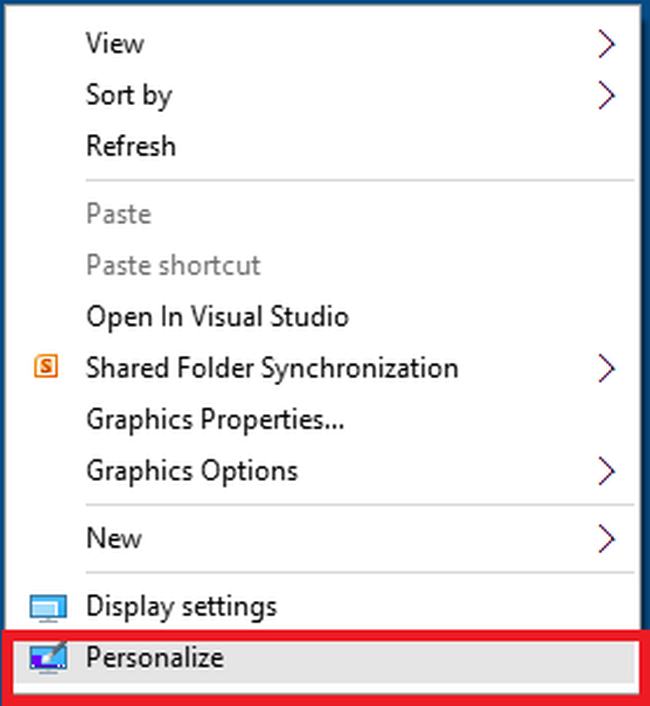The image size is (650, 706).
Task: Select Open In Visual Studio
Action: (x=217, y=317)
